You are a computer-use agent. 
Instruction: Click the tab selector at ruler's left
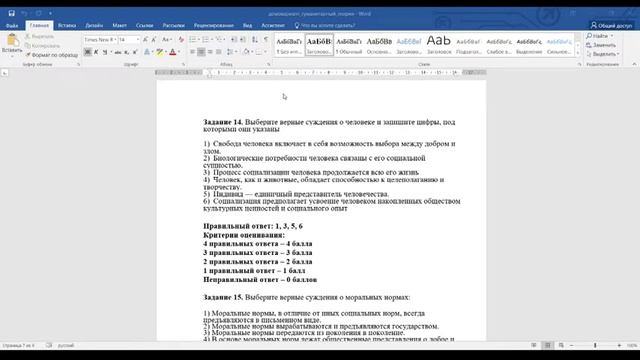coord(4,73)
